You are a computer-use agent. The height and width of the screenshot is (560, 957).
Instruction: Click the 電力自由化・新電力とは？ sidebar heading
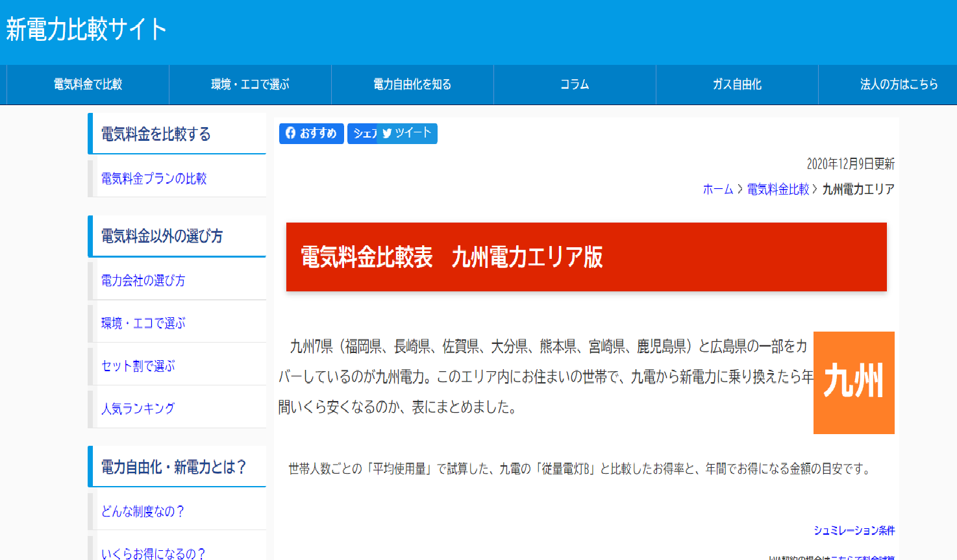click(177, 467)
